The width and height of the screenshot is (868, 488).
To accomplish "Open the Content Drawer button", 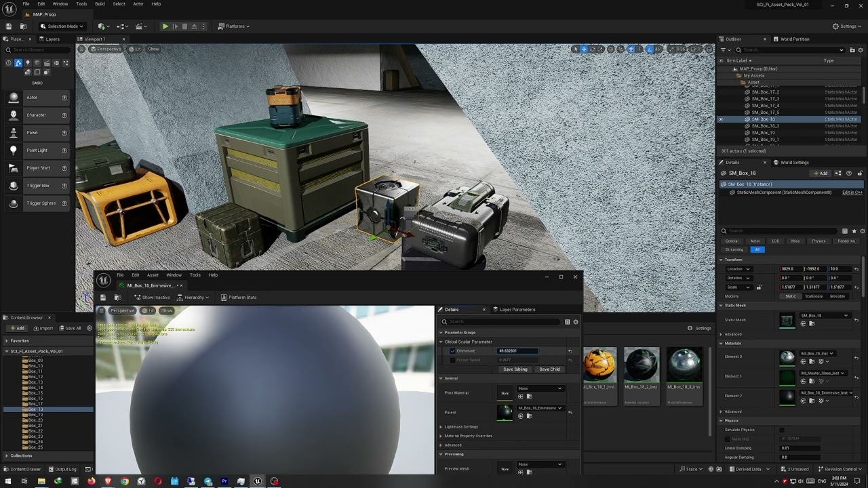I will coord(23,469).
